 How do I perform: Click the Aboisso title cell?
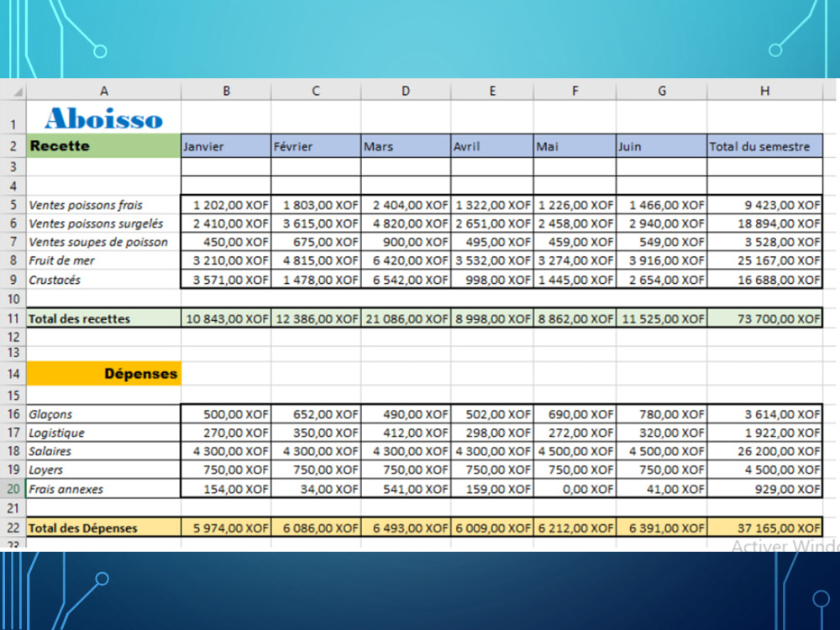(104, 118)
